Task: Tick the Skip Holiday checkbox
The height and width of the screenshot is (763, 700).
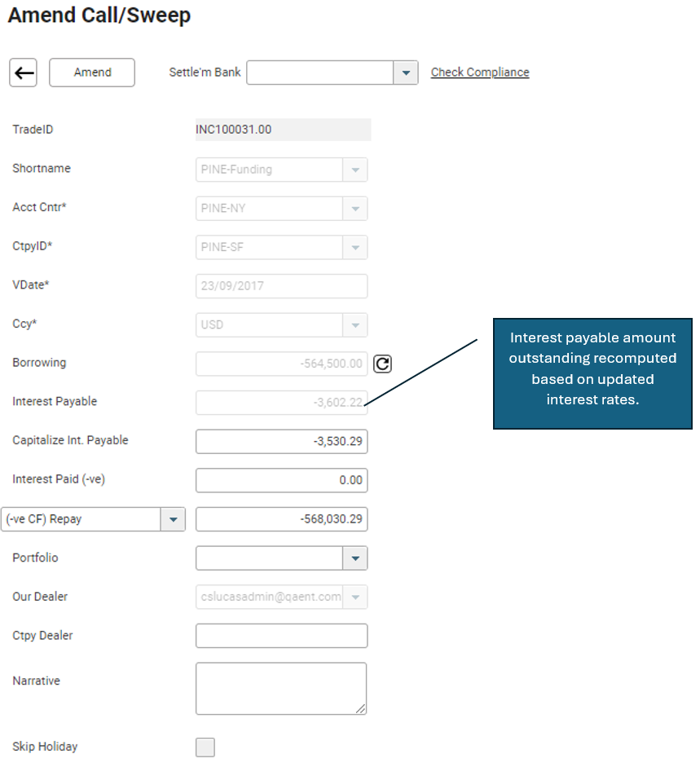Action: pos(205,748)
